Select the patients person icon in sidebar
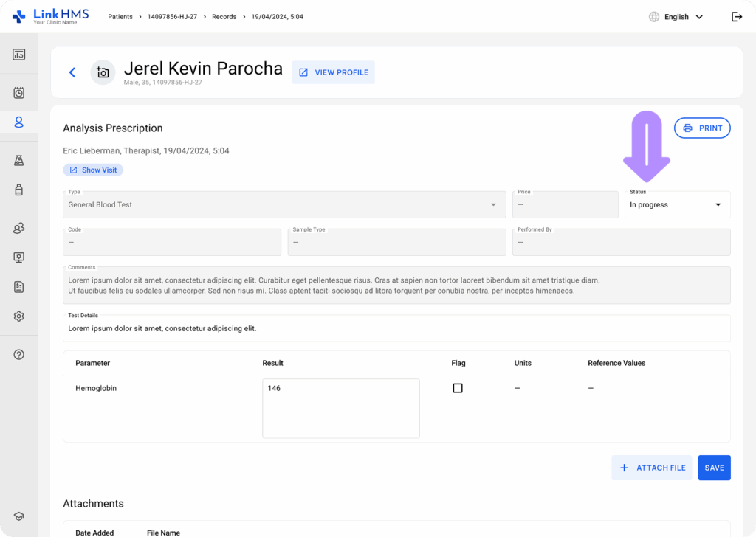Viewport: 756px width, 537px height. (x=18, y=122)
